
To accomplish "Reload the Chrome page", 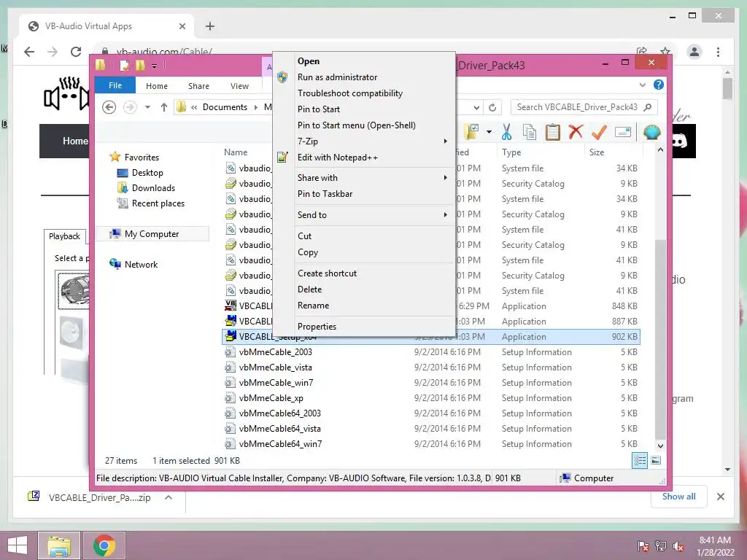I will (x=76, y=52).
